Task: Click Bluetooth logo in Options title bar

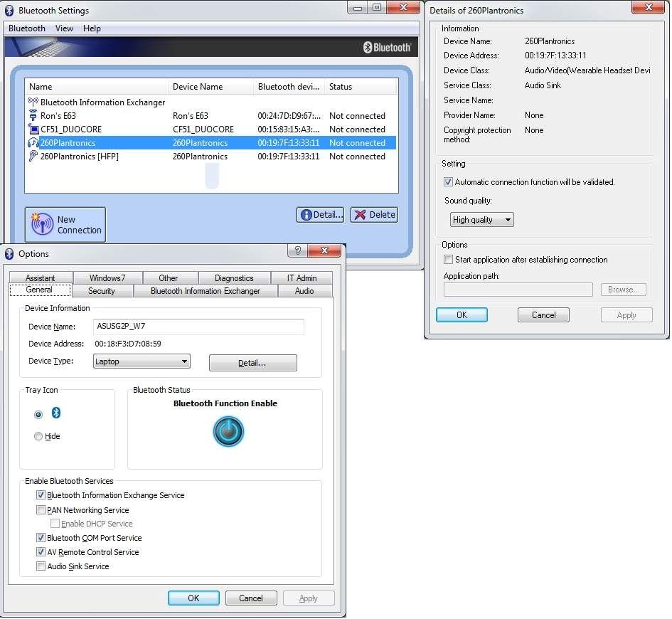Action: click(9, 254)
